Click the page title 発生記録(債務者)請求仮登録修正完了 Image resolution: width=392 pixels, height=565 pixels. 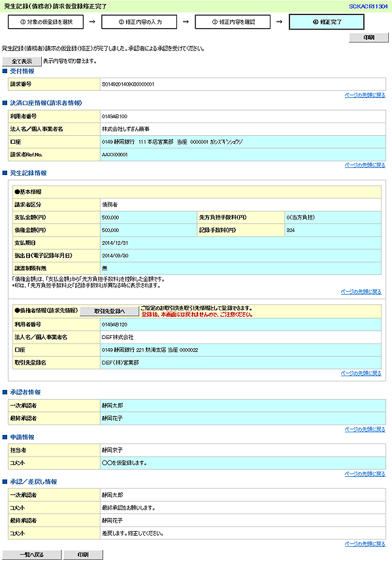[55, 7]
